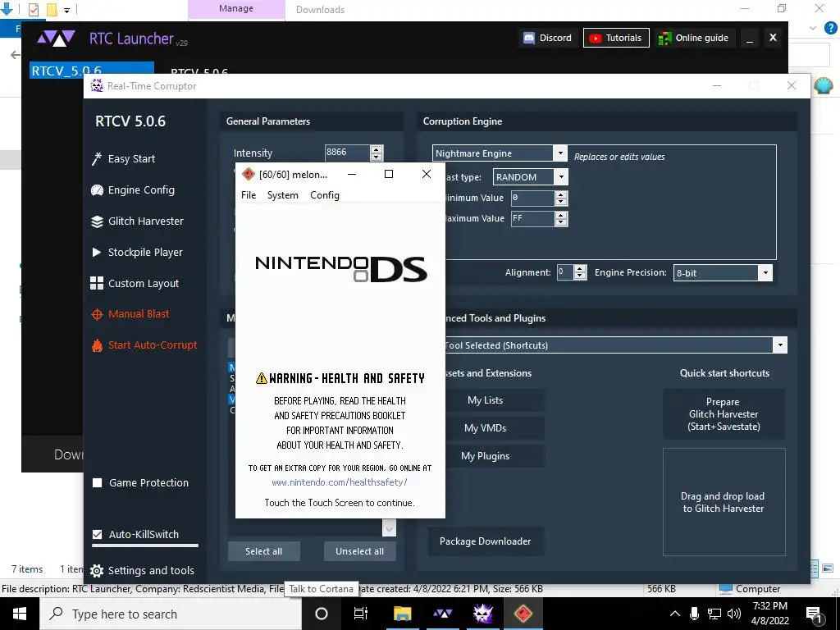Viewport: 840px width, 630px height.
Task: Click nintendo.com healthsafety link in melonDS
Action: [x=340, y=482]
